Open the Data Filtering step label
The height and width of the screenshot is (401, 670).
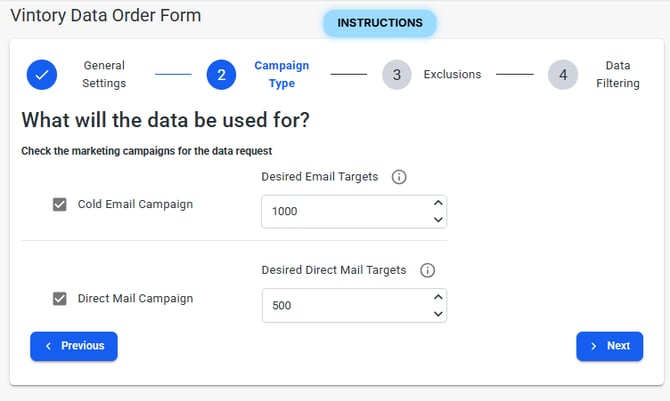pos(617,75)
